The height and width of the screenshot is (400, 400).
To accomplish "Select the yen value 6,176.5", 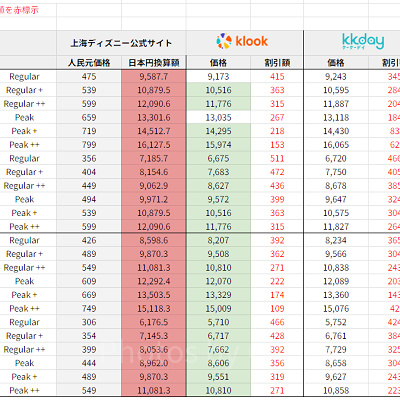I will 154,323.
